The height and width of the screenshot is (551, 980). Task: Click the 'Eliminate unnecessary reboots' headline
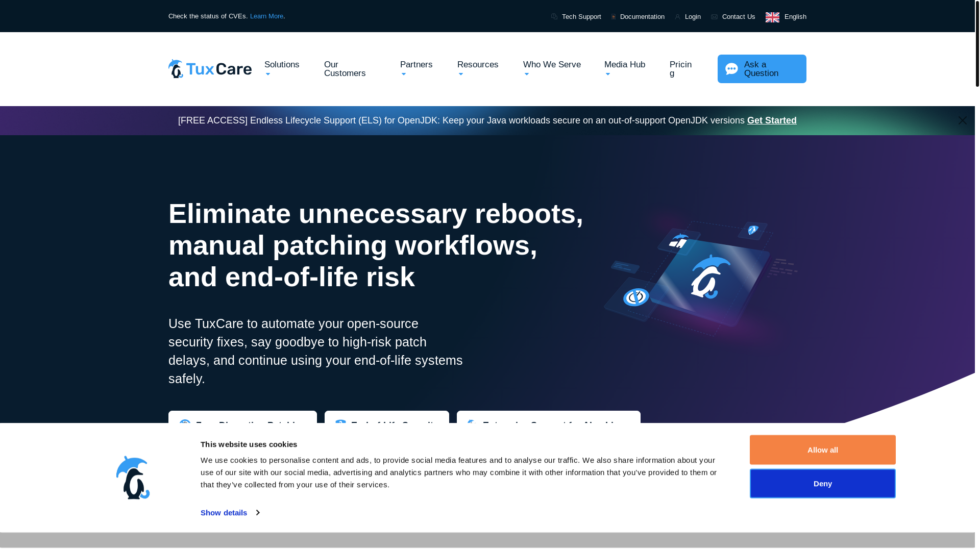[x=376, y=245]
